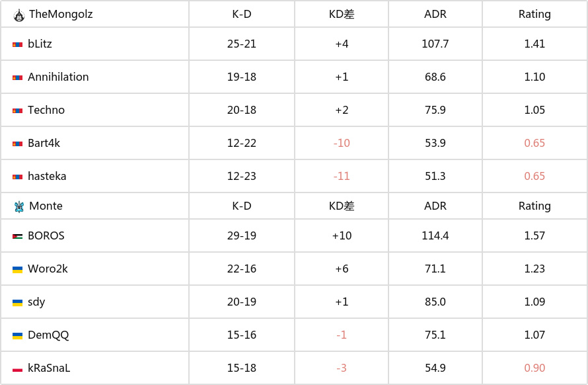This screenshot has width=588, height=385.
Task: Click the KD差 header in TheMongolz table
Action: tap(342, 15)
